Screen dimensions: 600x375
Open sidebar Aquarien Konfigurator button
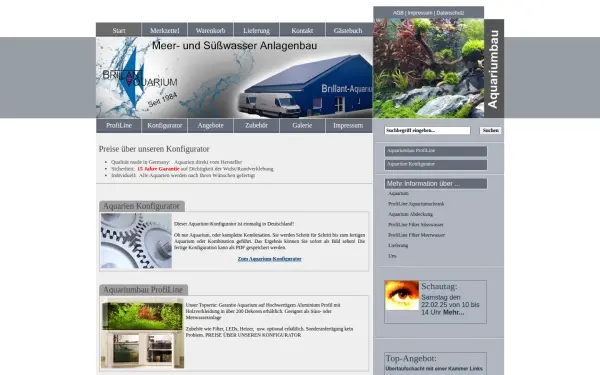point(436,165)
